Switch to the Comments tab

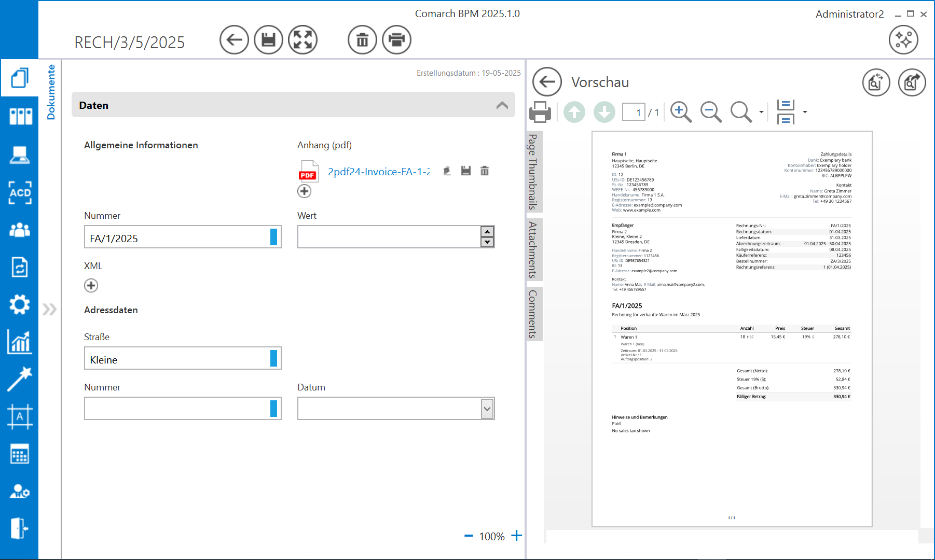[x=533, y=314]
